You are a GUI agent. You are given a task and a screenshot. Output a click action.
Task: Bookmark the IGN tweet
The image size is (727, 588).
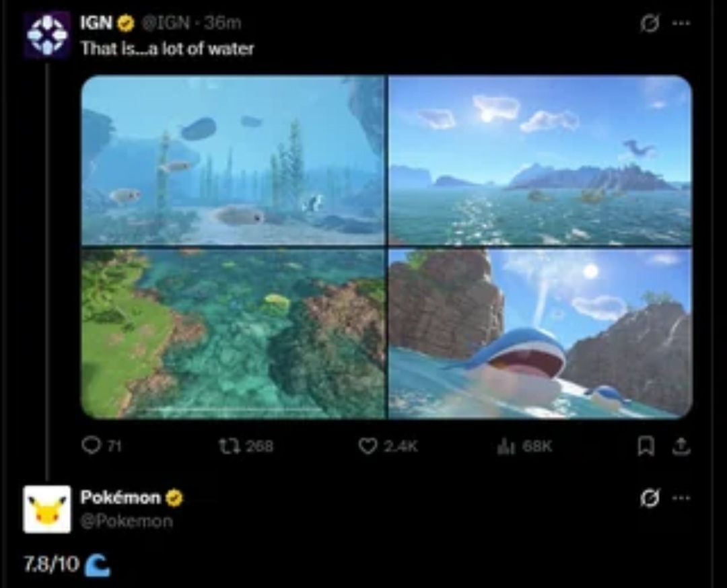tap(646, 446)
